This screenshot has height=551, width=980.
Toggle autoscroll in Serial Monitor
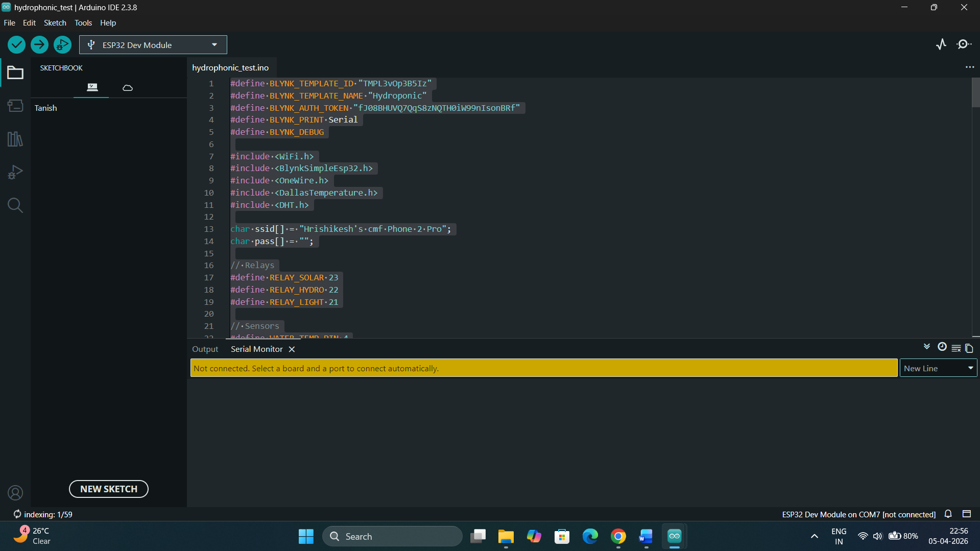927,347
